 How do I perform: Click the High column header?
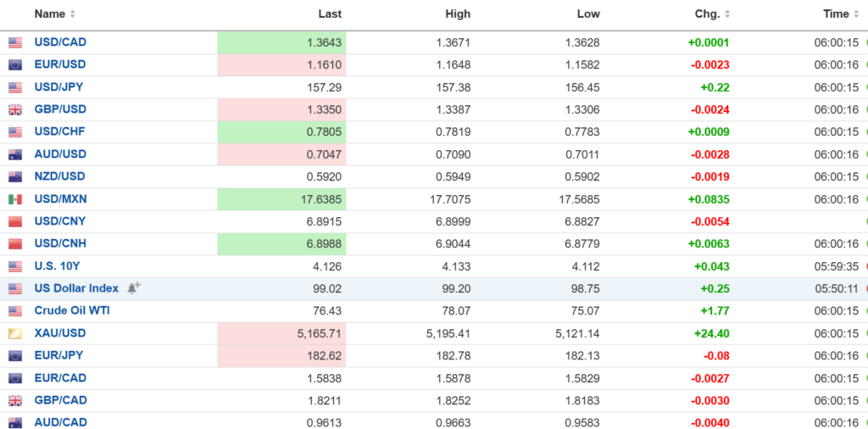[x=458, y=14]
